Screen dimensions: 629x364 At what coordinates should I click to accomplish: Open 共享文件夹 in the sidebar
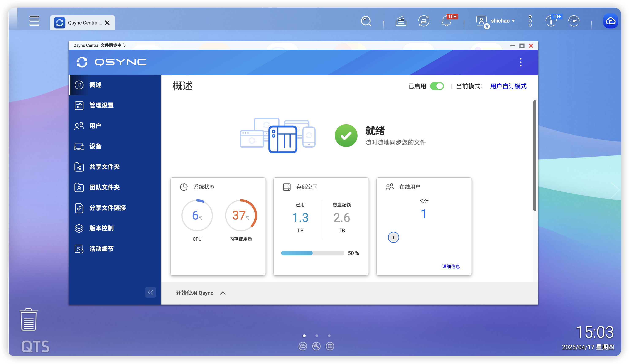(115, 167)
